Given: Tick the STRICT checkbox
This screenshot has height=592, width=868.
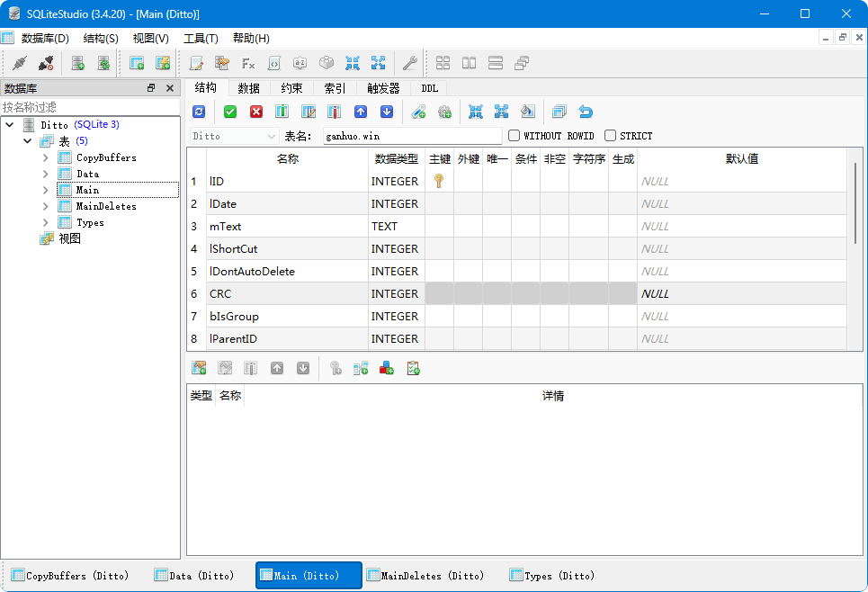Looking at the screenshot, I should tap(611, 136).
